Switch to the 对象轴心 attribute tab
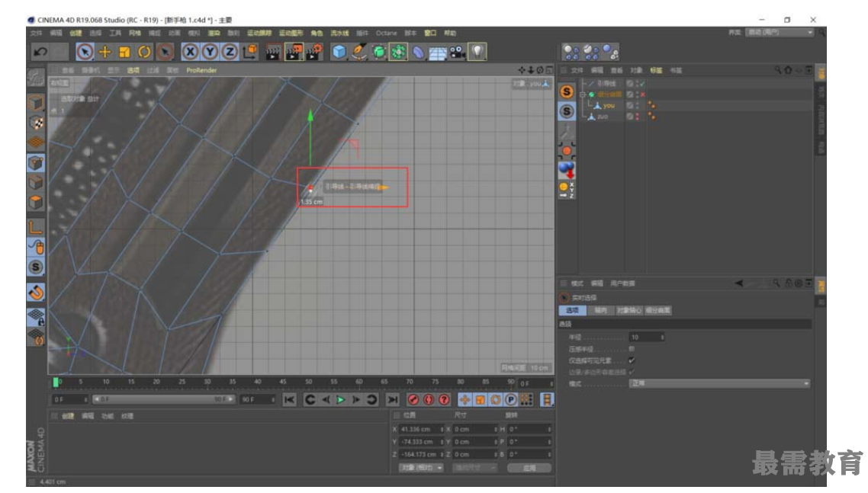 click(628, 310)
